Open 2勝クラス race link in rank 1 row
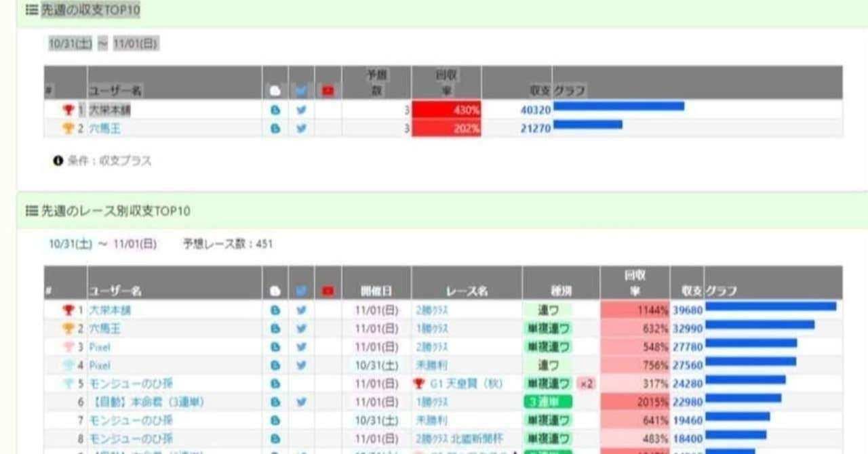 [x=432, y=310]
